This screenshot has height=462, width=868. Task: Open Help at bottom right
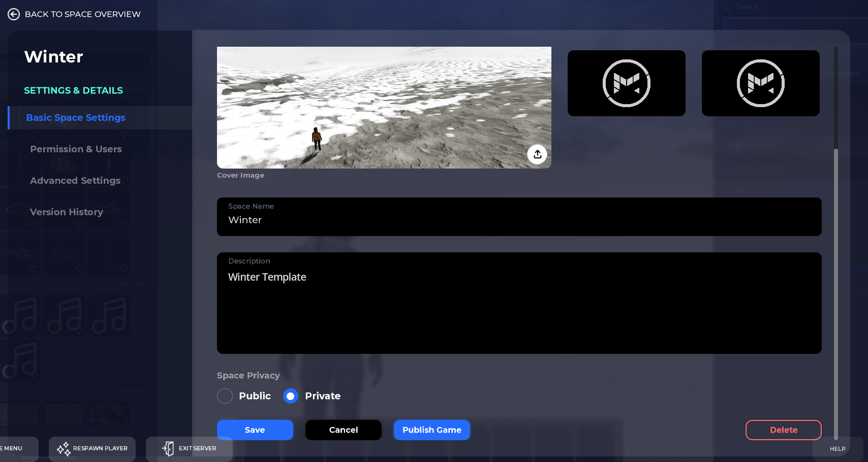pyautogui.click(x=837, y=449)
